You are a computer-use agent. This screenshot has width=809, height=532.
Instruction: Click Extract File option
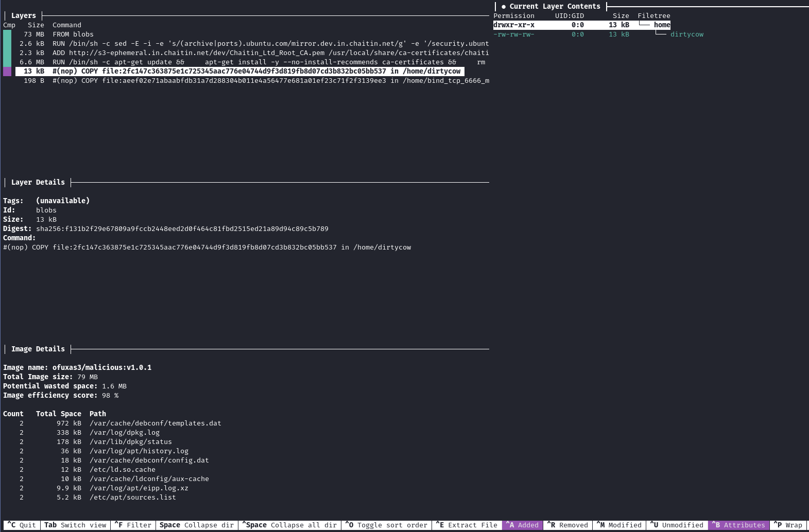467,525
